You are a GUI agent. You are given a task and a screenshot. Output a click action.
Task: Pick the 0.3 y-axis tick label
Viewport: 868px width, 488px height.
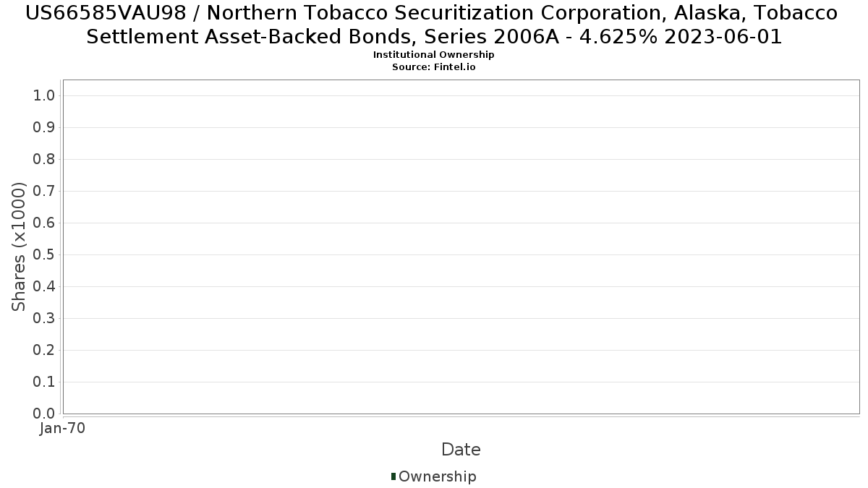point(45,319)
